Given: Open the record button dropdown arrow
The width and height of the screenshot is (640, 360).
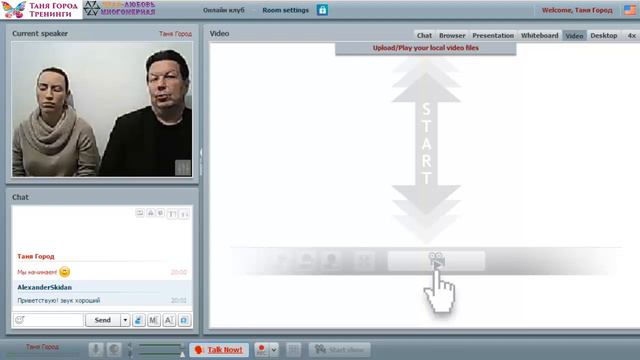Looking at the screenshot, I should click(x=274, y=350).
